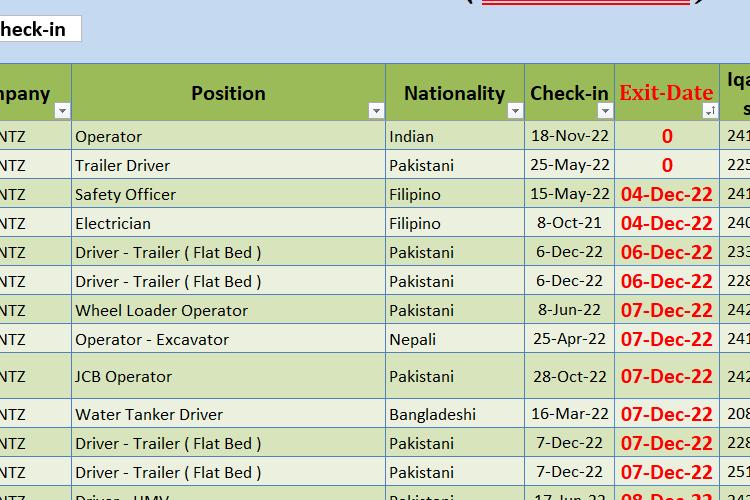
Task: Click the Exit-Date sort filter button
Action: click(x=710, y=111)
